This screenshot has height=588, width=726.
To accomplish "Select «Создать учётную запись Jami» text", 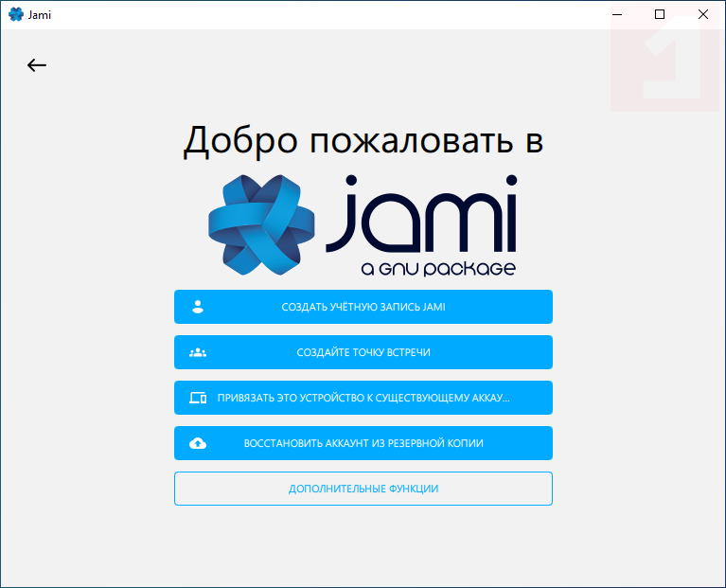I will pos(363,307).
